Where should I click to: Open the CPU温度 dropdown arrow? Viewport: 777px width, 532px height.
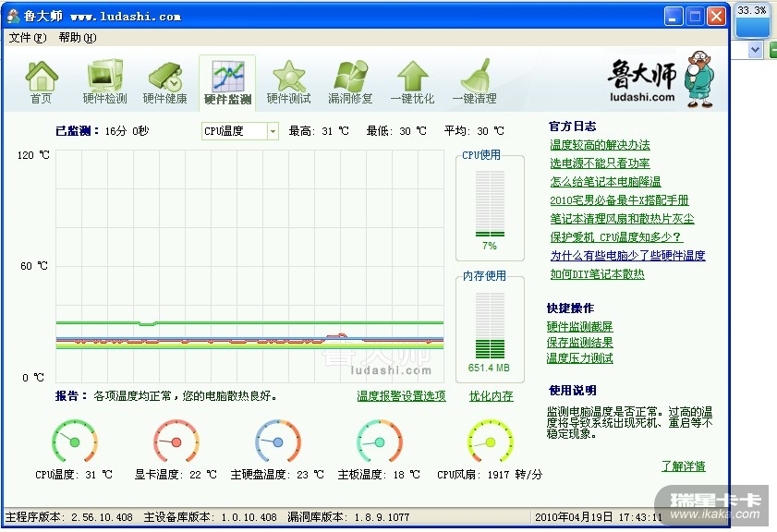[x=273, y=131]
